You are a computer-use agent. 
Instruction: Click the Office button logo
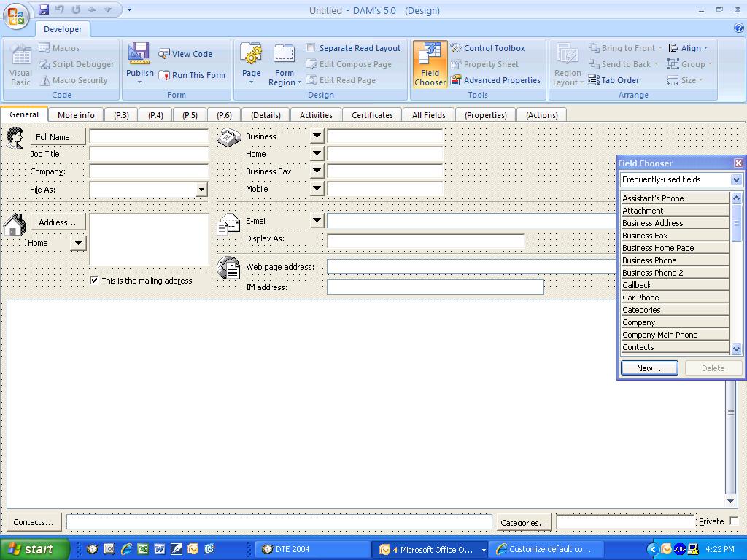click(x=16, y=16)
